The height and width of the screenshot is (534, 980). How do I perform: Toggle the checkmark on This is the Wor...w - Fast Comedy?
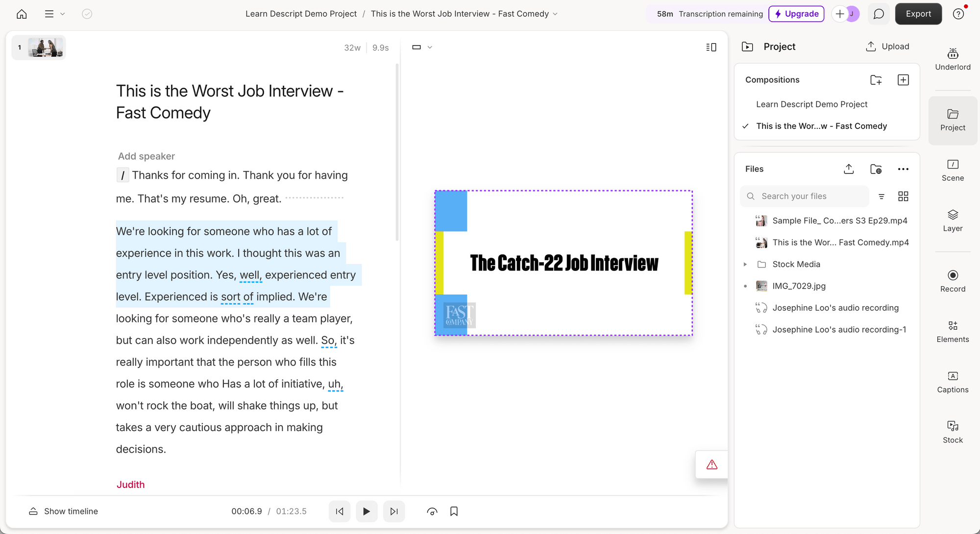coord(747,125)
